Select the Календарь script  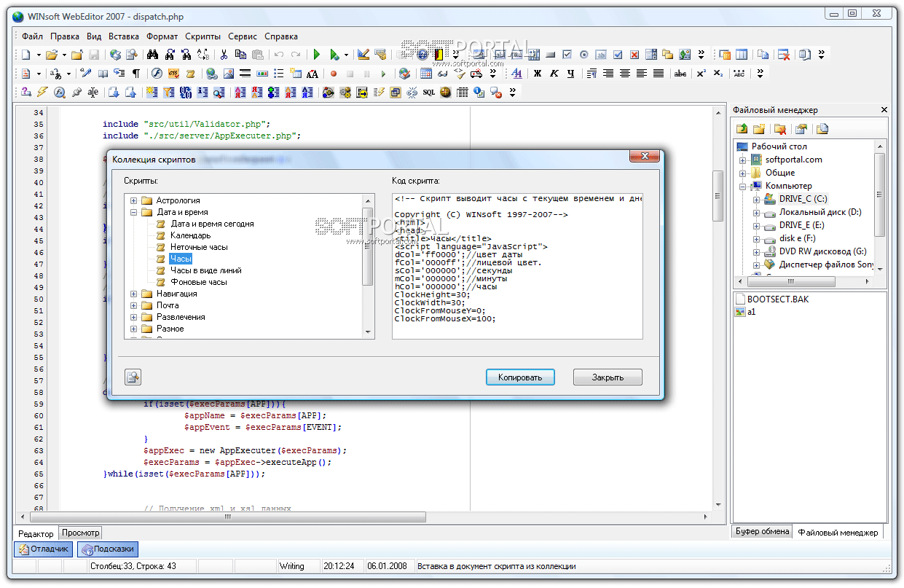[190, 235]
